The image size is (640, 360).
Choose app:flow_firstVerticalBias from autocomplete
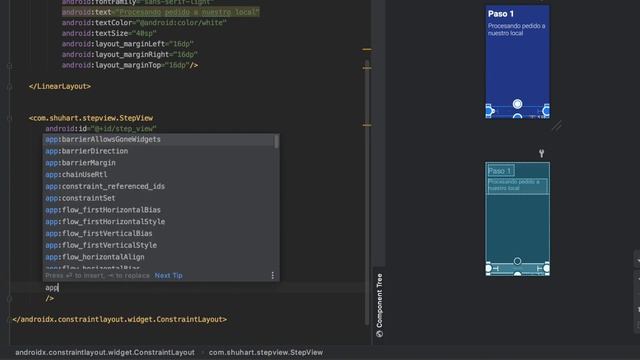(159, 233)
